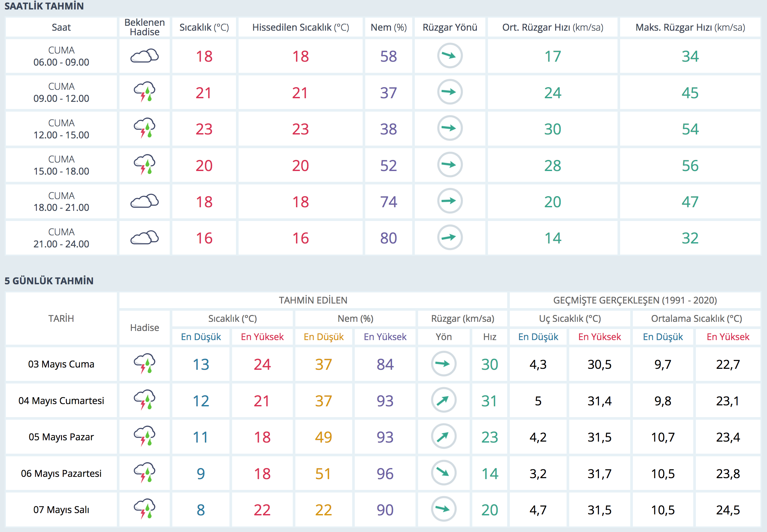This screenshot has width=767, height=532.
Task: Click thunderstorm icon for 06 Mayıs Pazartesi
Action: [x=144, y=473]
